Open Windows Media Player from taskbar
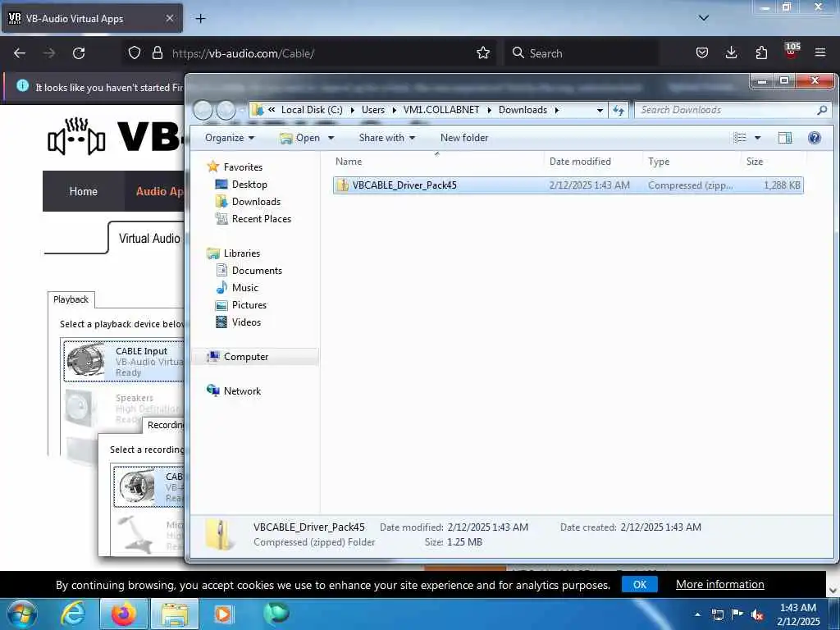The image size is (840, 630). 223,614
